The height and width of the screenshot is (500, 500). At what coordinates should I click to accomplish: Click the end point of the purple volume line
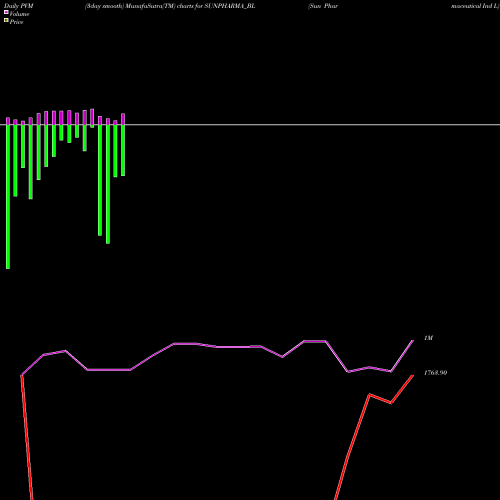tap(413, 341)
